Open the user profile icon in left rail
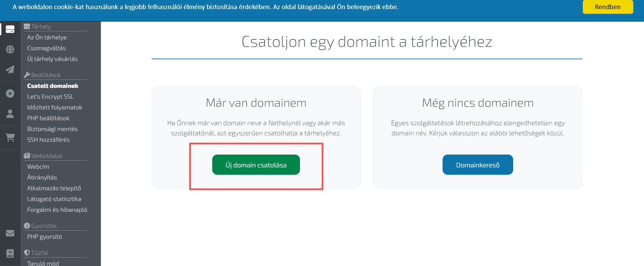The image size is (644, 266). pyautogui.click(x=10, y=113)
